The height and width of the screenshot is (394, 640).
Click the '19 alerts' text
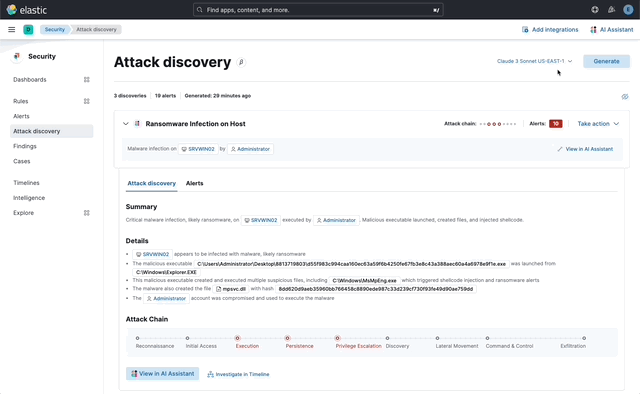pos(165,96)
